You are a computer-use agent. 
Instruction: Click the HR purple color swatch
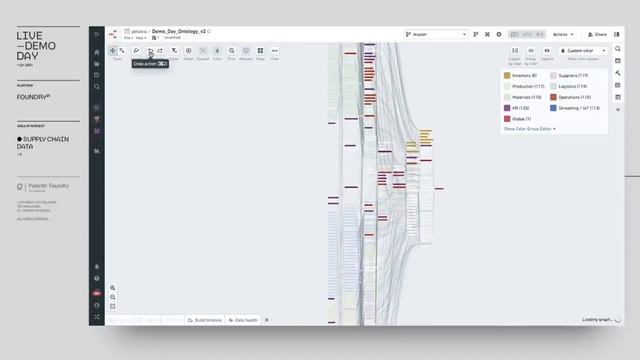coord(507,108)
